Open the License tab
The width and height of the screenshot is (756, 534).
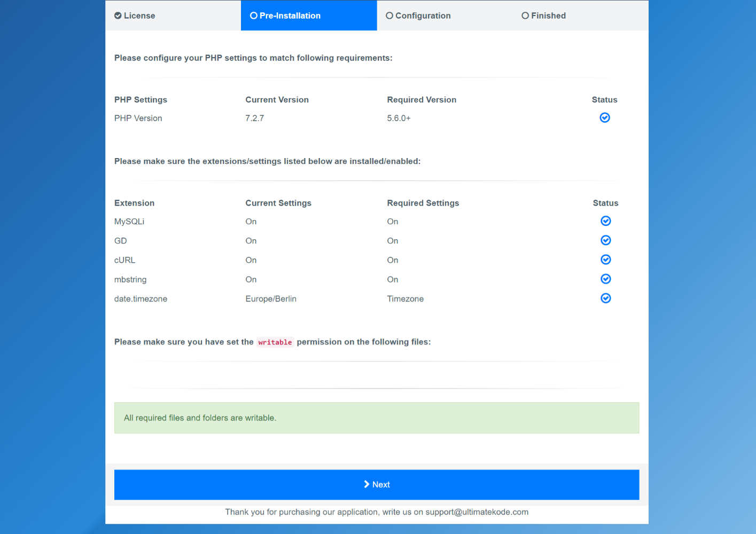(x=173, y=15)
